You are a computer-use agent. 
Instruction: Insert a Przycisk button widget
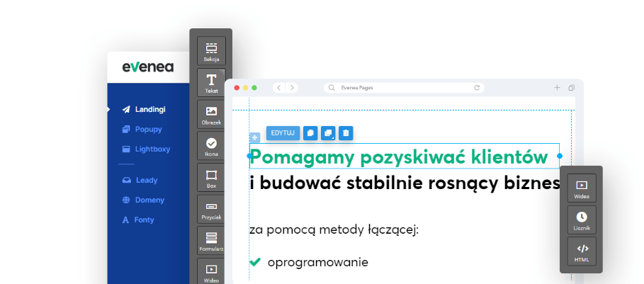click(211, 209)
